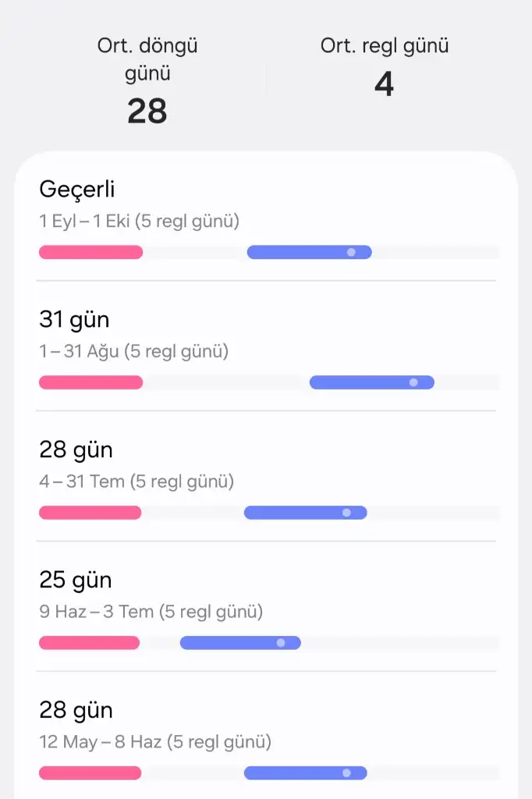Tap the average cycle day value 28

click(147, 112)
